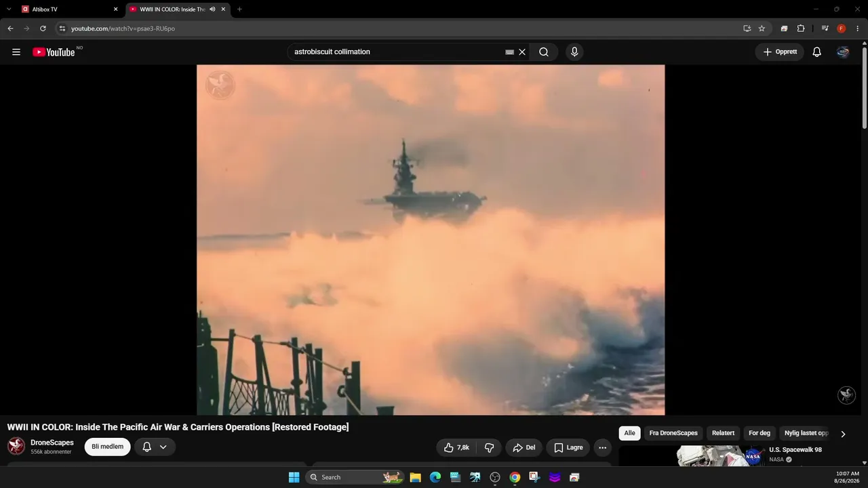Open the Chrome three-dot menu

click(858, 28)
